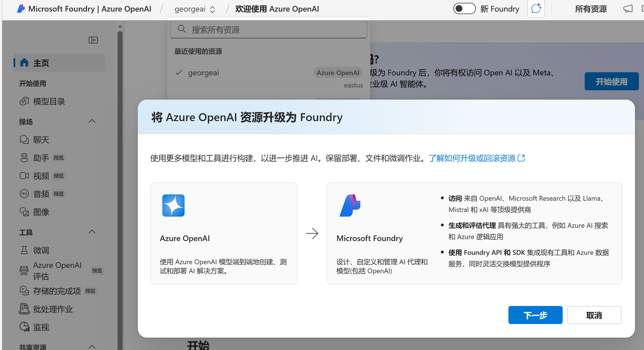Screen dimensions: 644x350
Task: Open 批处理作业 in sidebar
Action: coord(53,309)
